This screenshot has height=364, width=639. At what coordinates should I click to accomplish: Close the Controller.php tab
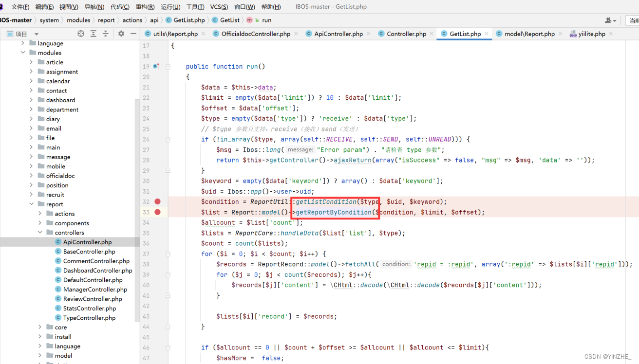coord(432,34)
